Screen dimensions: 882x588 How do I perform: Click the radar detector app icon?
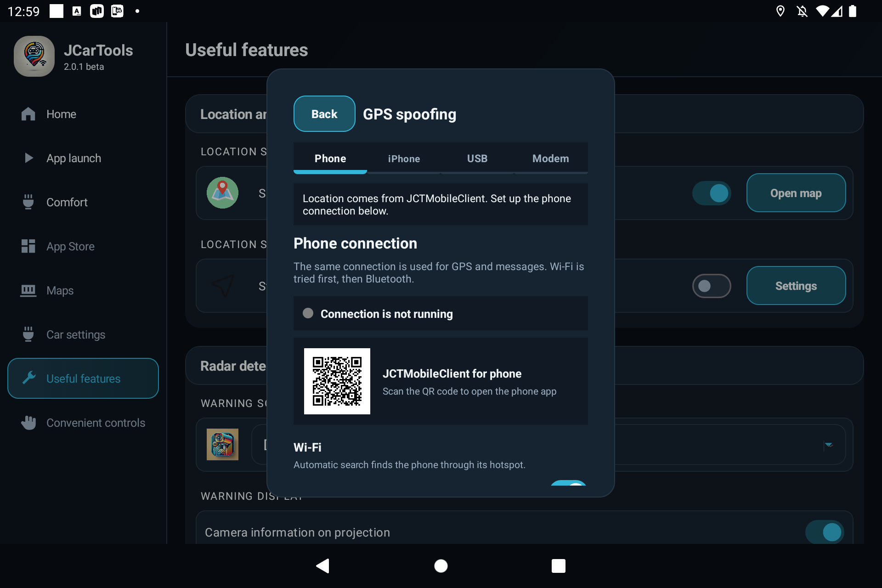tap(222, 444)
